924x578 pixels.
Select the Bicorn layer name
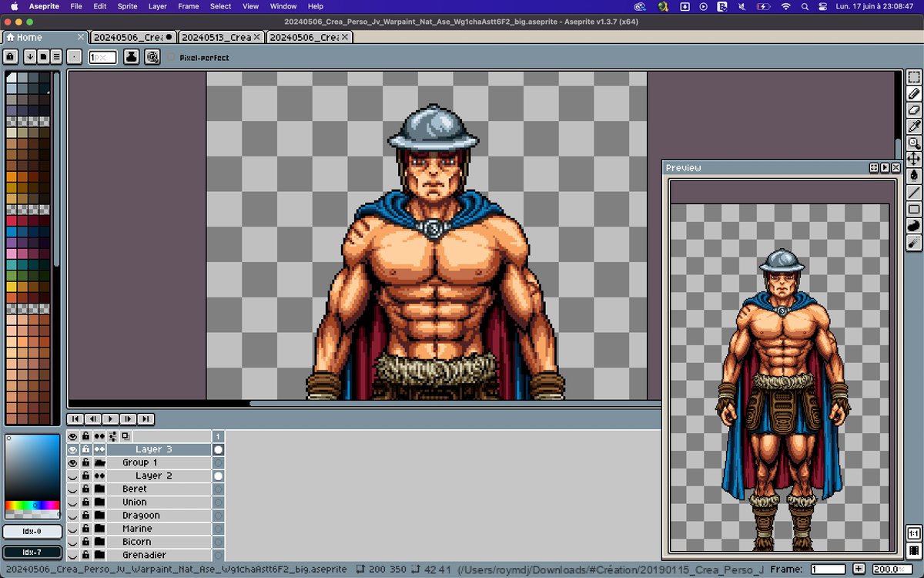point(137,542)
